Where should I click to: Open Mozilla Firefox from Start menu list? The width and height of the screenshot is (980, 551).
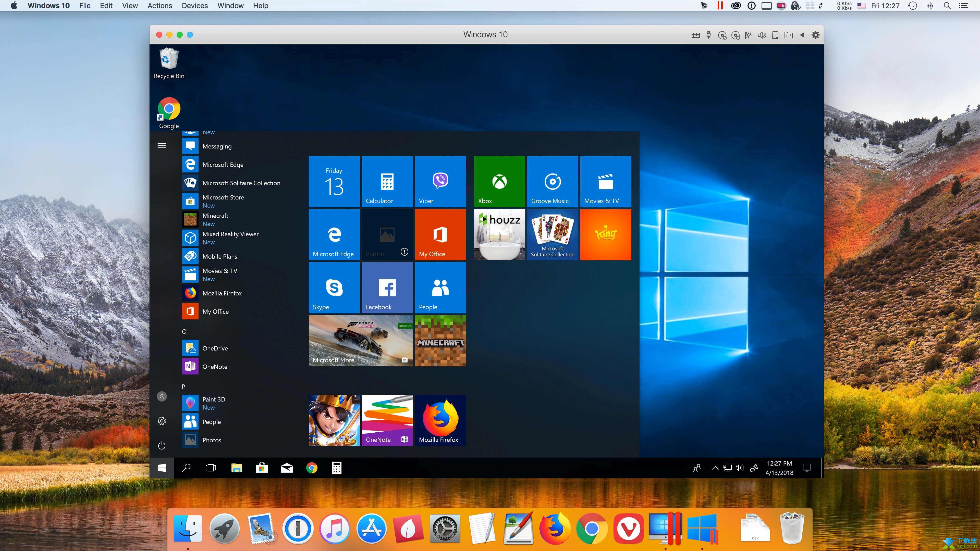(x=222, y=293)
